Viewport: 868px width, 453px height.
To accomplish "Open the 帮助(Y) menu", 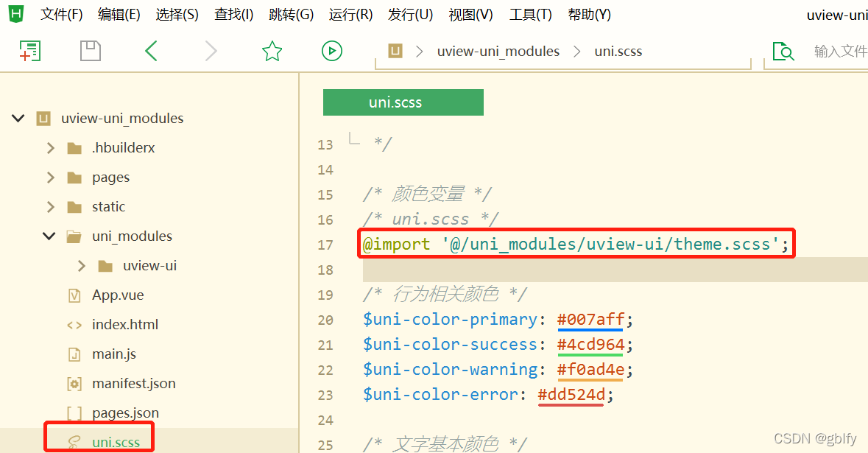I will pyautogui.click(x=590, y=15).
